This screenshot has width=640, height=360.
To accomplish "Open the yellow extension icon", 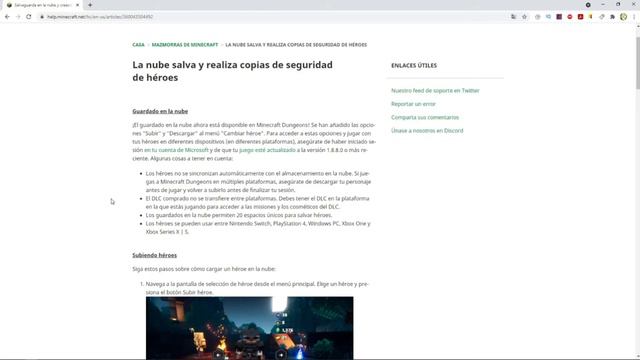I will pyautogui.click(x=591, y=17).
